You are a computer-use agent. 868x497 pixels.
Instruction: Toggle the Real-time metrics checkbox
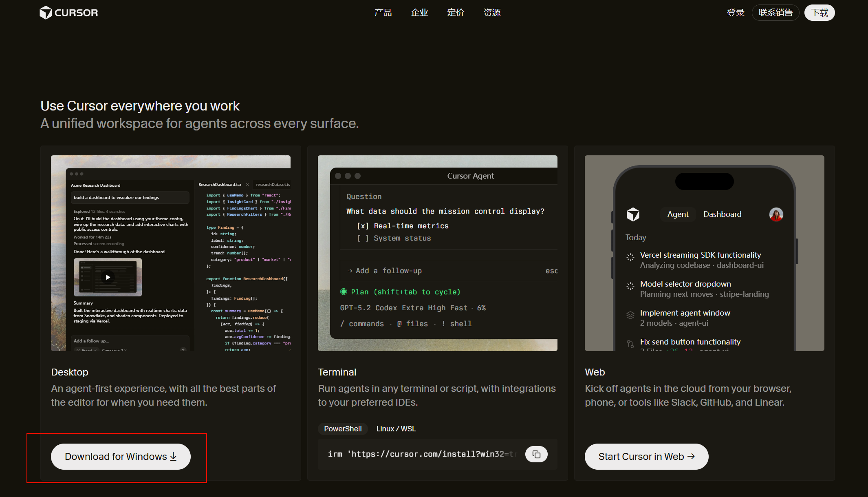pos(363,226)
